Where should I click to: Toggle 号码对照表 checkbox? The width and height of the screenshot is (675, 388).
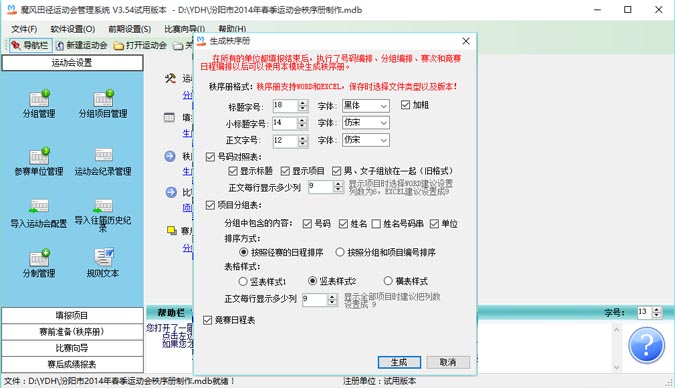point(234,157)
